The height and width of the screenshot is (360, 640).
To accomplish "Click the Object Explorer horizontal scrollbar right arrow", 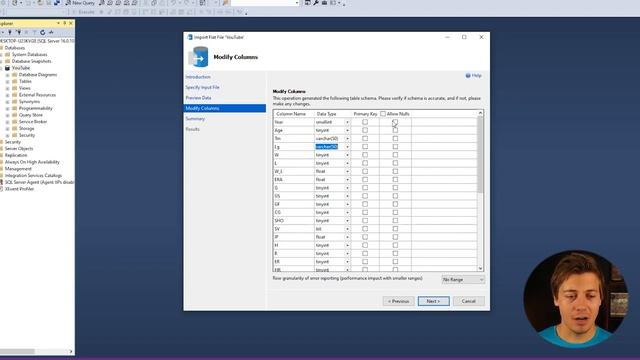I will (71, 351).
